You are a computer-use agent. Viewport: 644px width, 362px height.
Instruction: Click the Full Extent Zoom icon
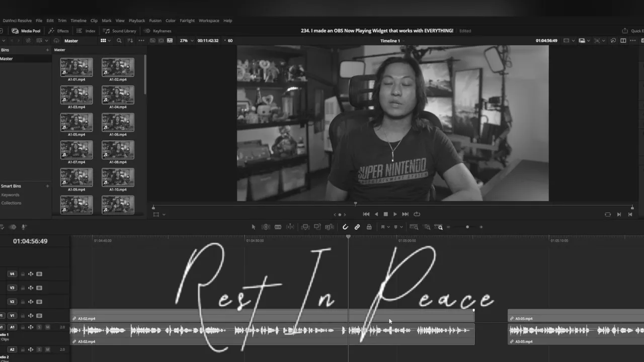click(x=414, y=227)
